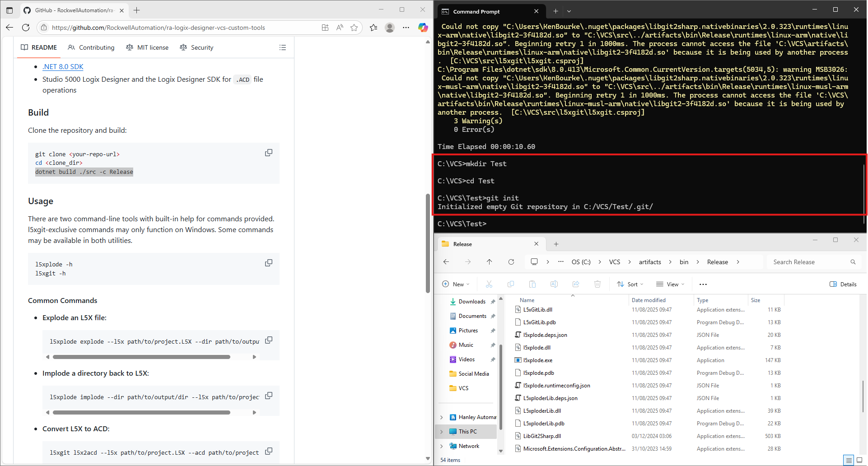
Task: Click the Share icon in Explorer toolbar
Action: pos(576,284)
